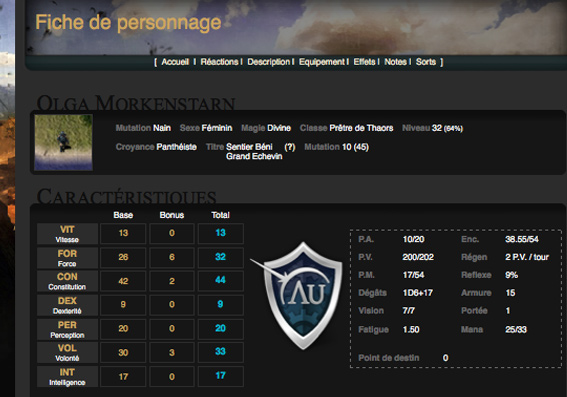
Task: Click the Point de destin label
Action: coord(389,358)
